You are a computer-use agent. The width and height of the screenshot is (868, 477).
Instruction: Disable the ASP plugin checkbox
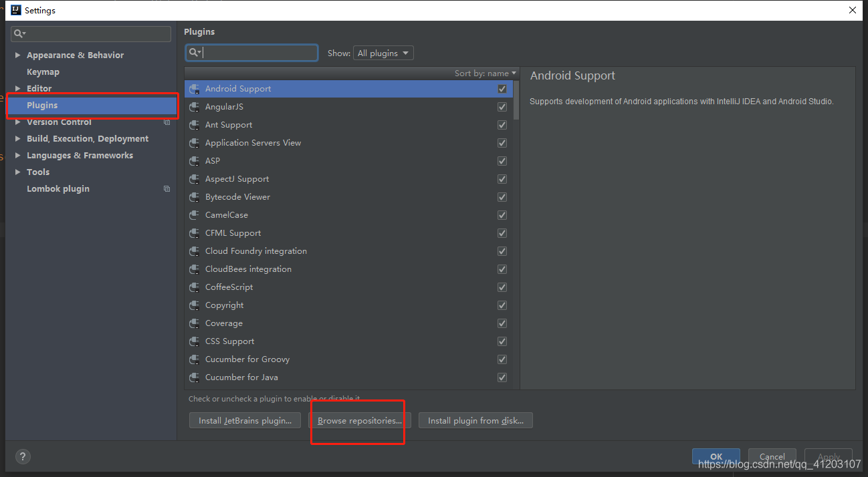click(502, 161)
